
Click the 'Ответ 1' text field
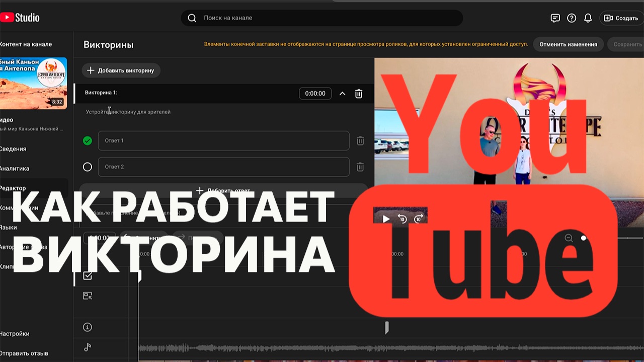click(223, 141)
